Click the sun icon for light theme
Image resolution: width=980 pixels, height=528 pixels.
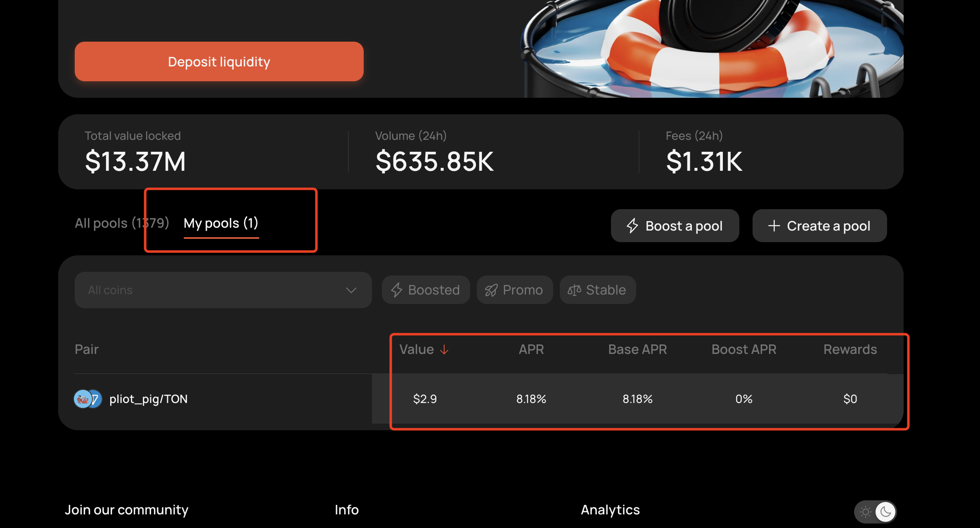(x=865, y=512)
